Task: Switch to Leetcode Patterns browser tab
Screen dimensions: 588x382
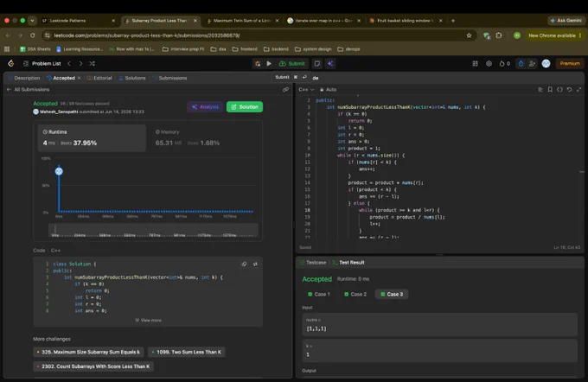Action: click(78, 21)
